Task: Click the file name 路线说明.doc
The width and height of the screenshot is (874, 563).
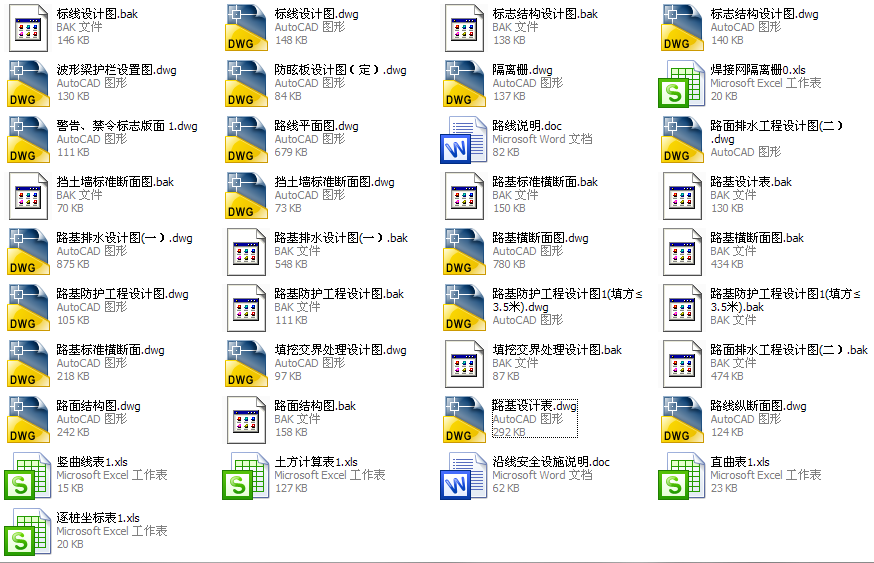Action: pyautogui.click(x=527, y=126)
